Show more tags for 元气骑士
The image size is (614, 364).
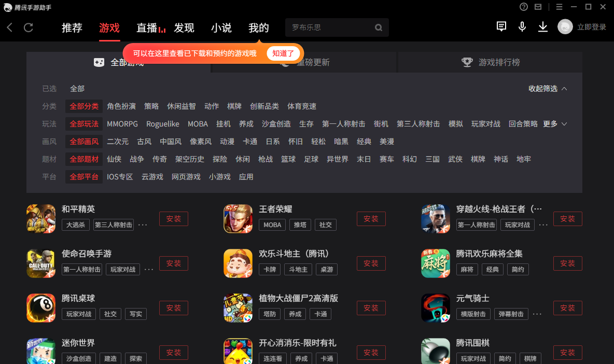(x=537, y=314)
